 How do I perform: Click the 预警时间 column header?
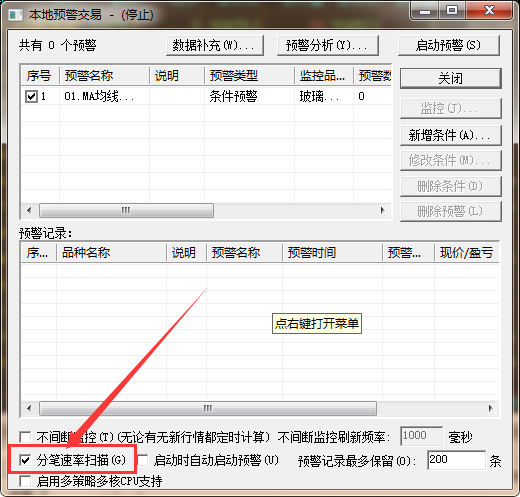[x=332, y=253]
